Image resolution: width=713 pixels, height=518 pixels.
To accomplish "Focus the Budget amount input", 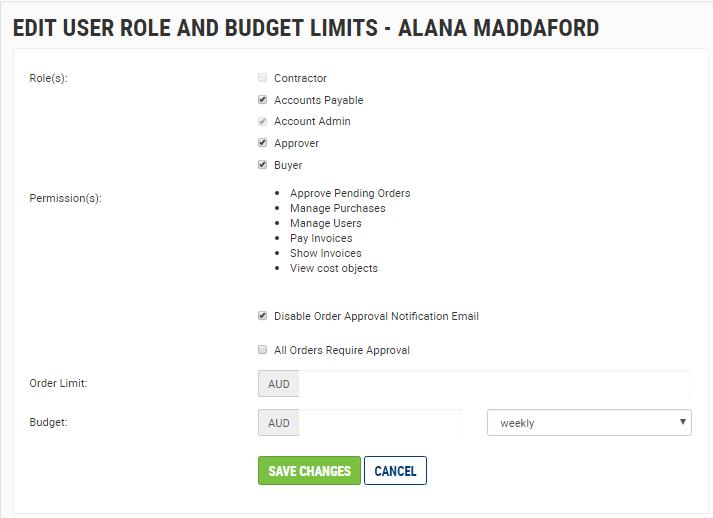I will pos(380,423).
